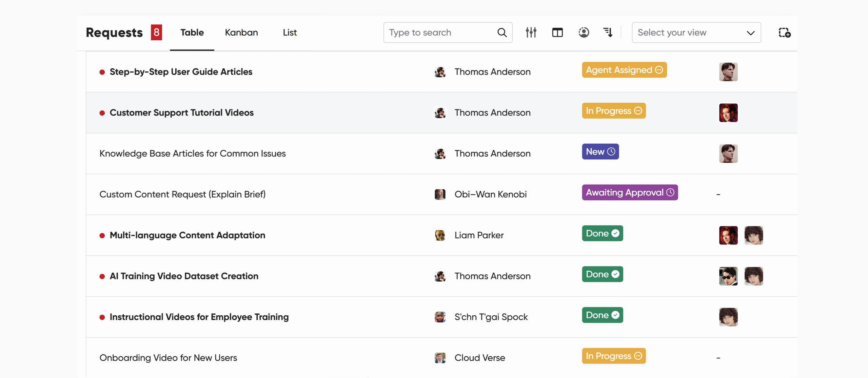The image size is (868, 378).
Task: Open the Agent Assigned status badge
Action: click(x=624, y=70)
